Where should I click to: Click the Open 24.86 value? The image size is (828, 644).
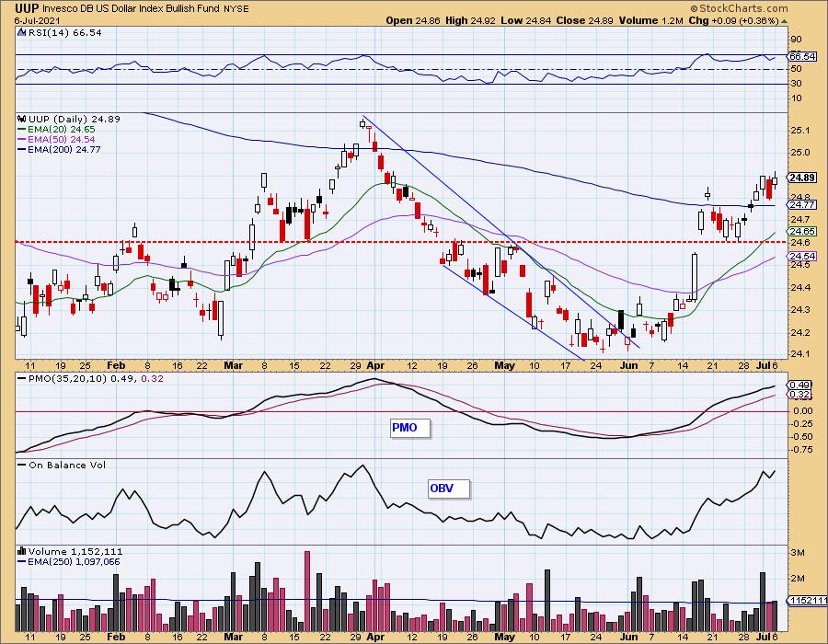413,20
